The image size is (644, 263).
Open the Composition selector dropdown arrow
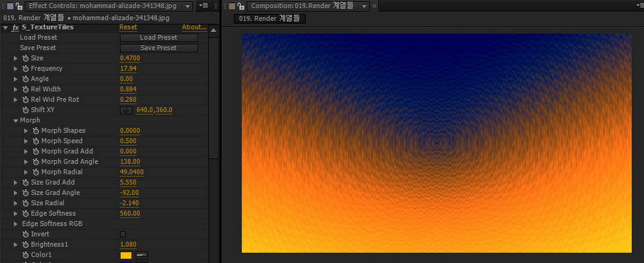click(365, 6)
